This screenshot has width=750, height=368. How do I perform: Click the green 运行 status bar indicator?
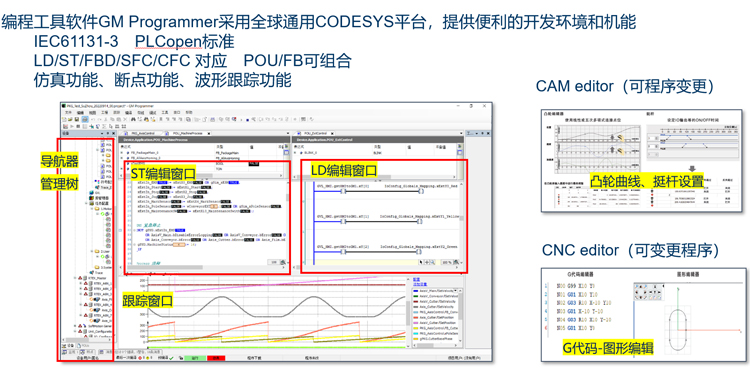pos(195,358)
